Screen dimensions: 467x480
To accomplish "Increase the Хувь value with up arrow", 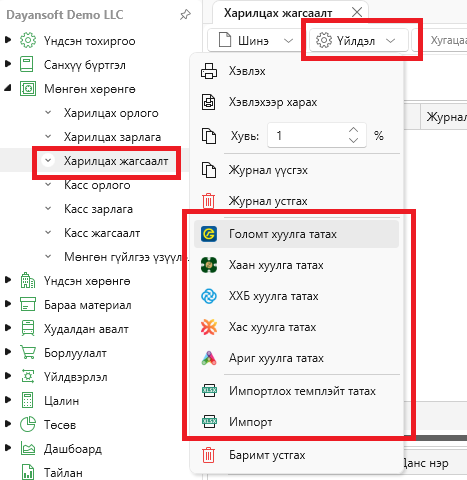I will pyautogui.click(x=354, y=130).
